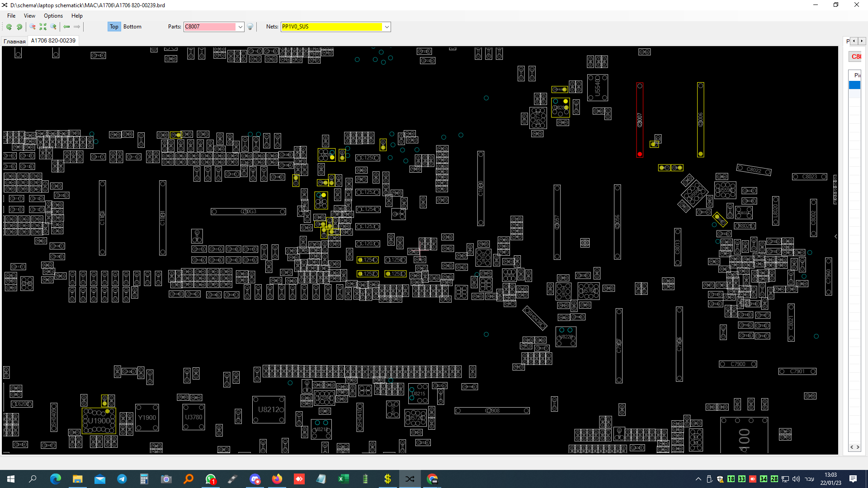Screen dimensions: 868x488
Task: Expand the Parts dropdown arrow
Action: pos(241,27)
